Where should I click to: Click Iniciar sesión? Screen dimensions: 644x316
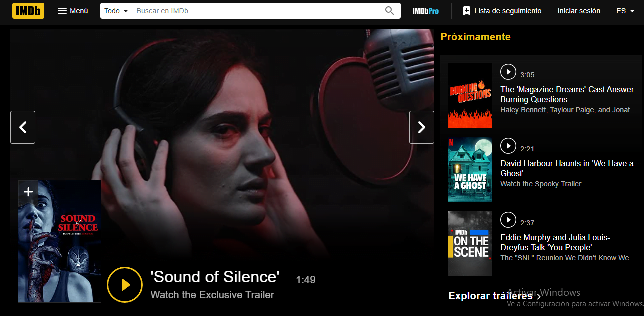coord(579,10)
